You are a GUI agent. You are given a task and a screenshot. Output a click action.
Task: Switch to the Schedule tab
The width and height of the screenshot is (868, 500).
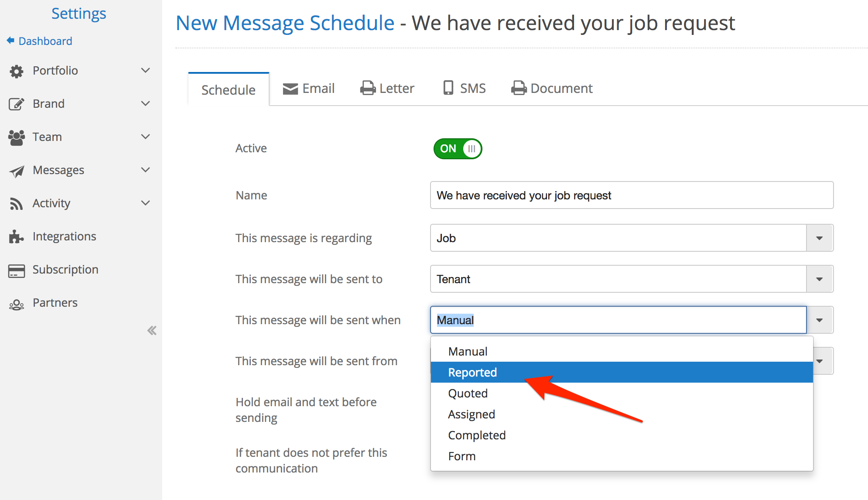pyautogui.click(x=228, y=89)
